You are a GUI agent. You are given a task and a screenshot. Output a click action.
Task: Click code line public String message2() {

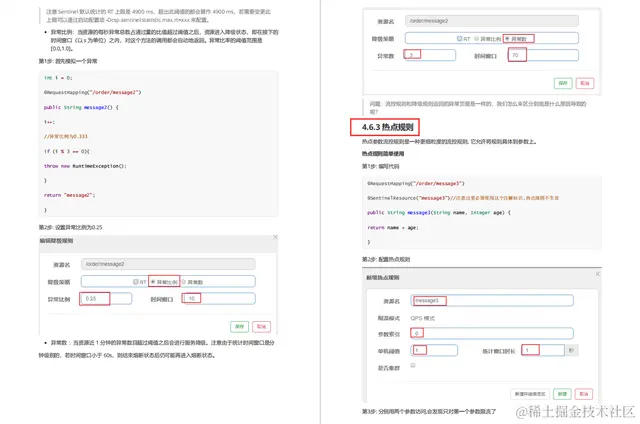[x=81, y=107]
